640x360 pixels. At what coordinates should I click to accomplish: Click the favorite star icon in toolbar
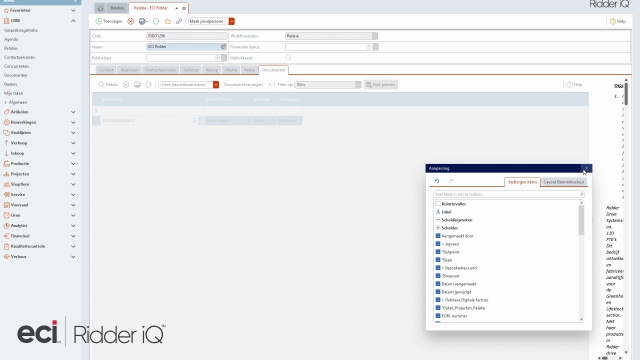click(x=167, y=21)
